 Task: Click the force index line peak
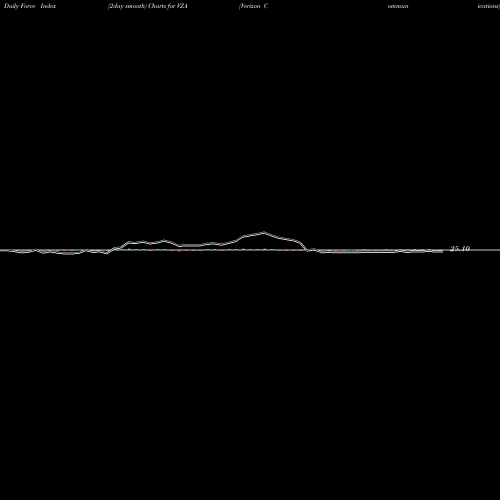click(264, 232)
